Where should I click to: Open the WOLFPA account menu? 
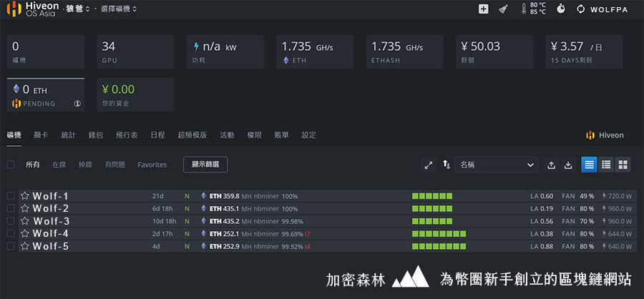(x=609, y=9)
